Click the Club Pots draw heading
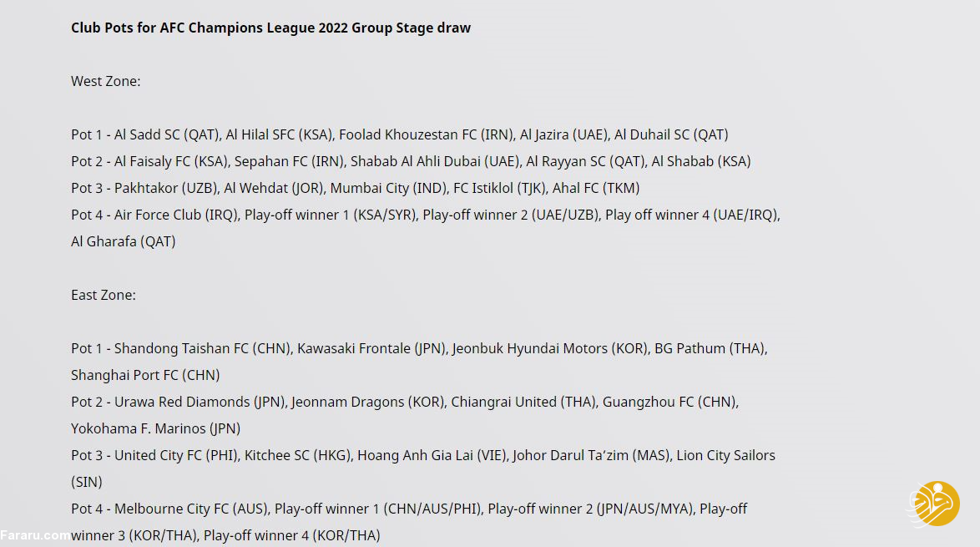The height and width of the screenshot is (547, 980). click(270, 28)
